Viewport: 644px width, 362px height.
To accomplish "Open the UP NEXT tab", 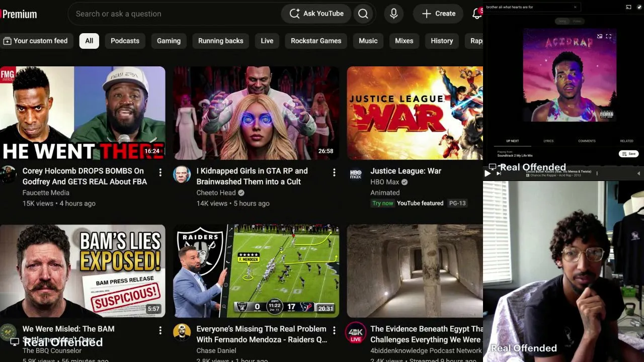I will pos(512,141).
